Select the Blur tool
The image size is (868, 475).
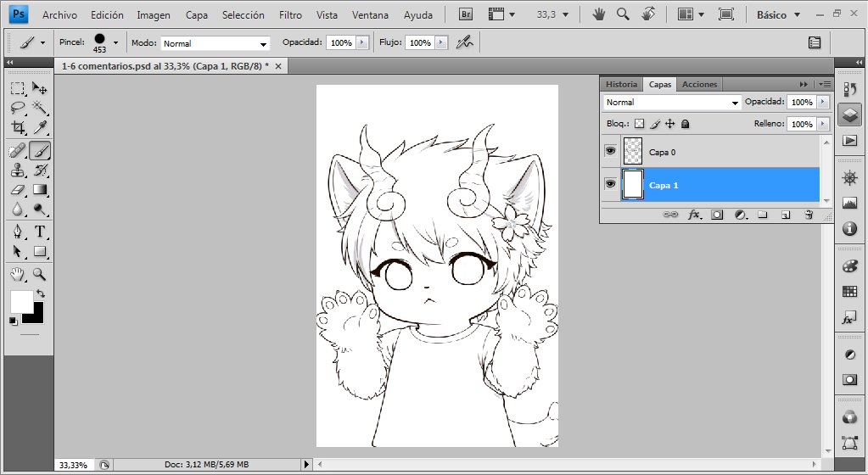coord(18,210)
